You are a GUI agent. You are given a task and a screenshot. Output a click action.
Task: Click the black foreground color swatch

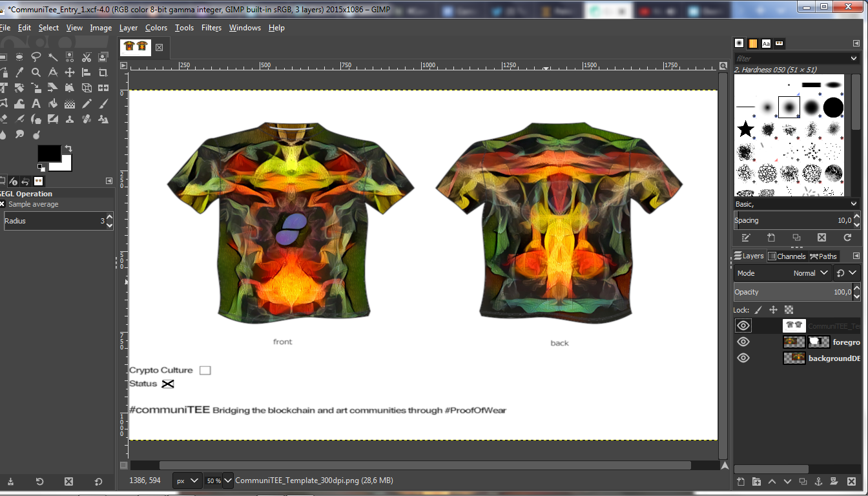pyautogui.click(x=49, y=153)
